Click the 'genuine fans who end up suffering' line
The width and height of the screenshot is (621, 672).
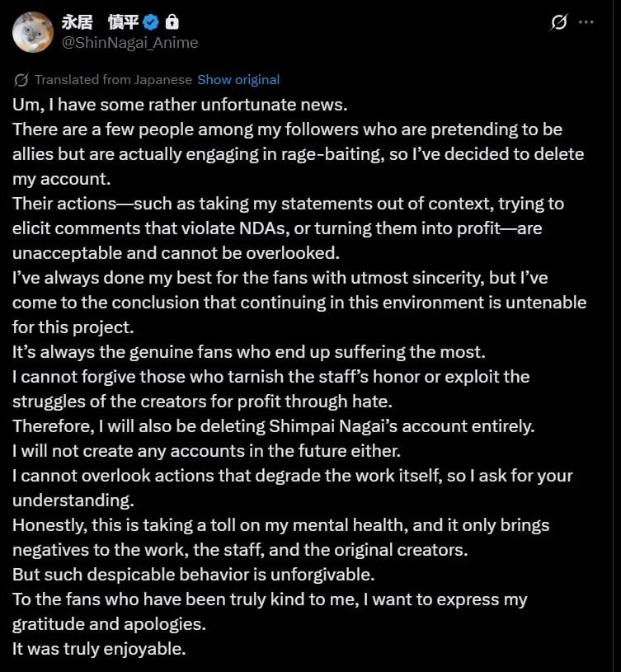(x=248, y=352)
